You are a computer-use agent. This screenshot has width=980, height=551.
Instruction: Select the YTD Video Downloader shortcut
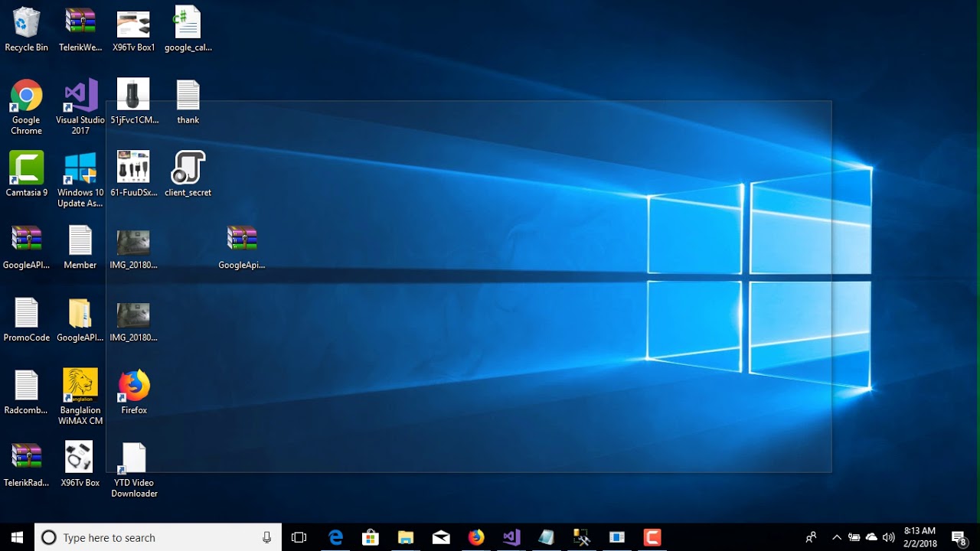point(134,471)
